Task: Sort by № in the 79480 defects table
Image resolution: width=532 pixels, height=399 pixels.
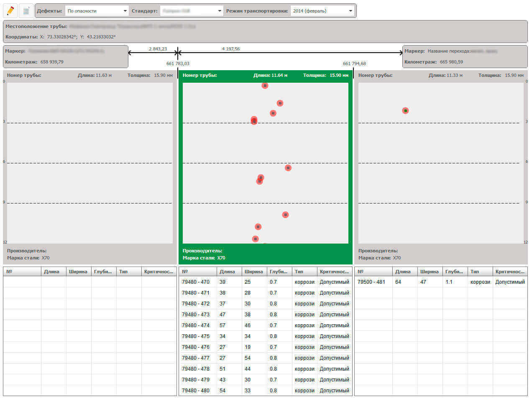Action: (x=198, y=272)
